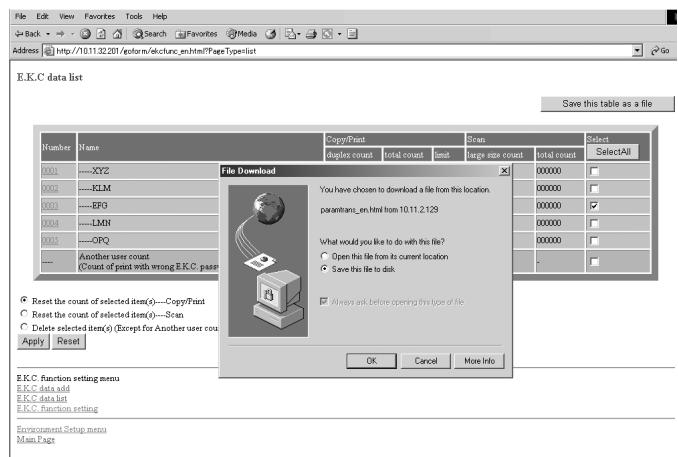Viewport: 678px width, 457px height.
Task: Click the Mail icon in the toolbar
Action: (290, 34)
